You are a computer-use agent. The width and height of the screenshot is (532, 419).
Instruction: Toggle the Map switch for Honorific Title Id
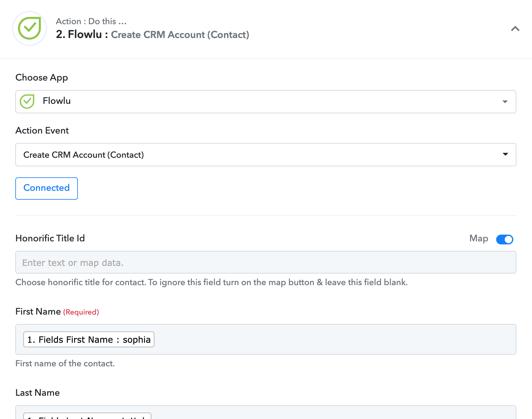(x=504, y=239)
